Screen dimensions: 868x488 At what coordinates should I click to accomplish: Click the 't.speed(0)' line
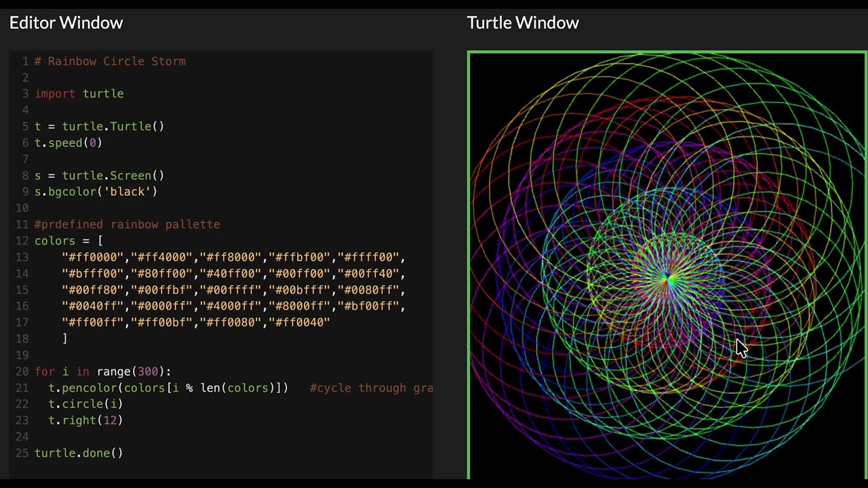pos(68,142)
